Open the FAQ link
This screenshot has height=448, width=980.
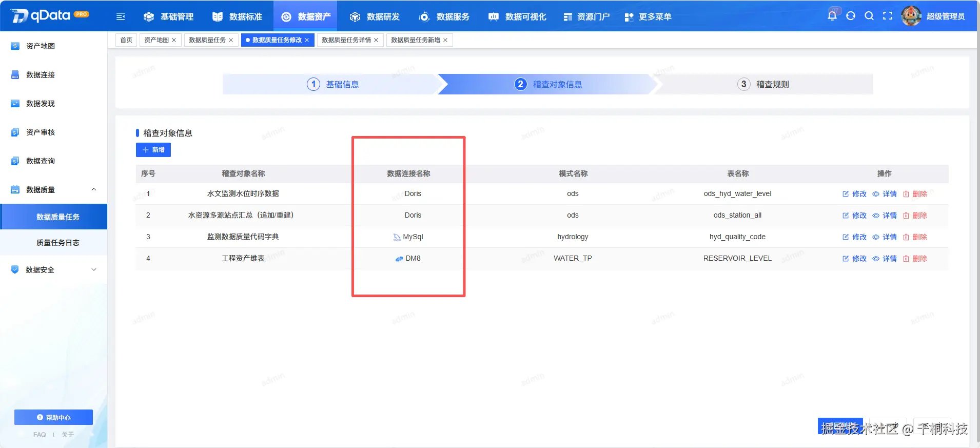click(40, 435)
